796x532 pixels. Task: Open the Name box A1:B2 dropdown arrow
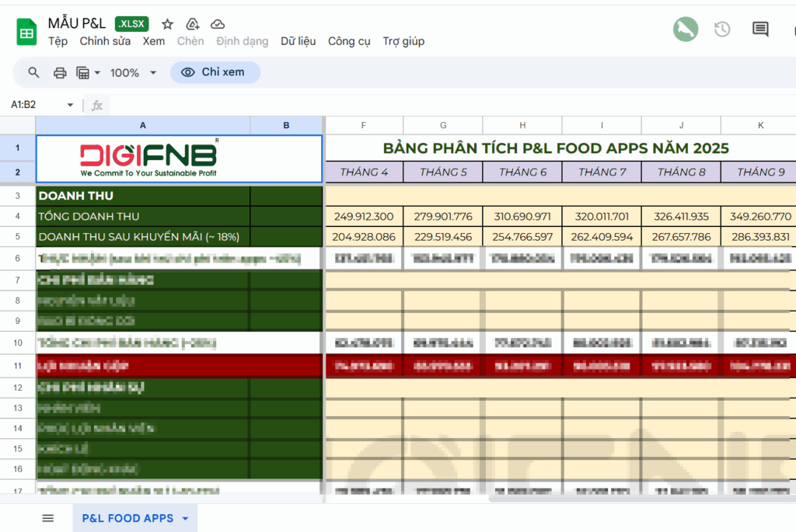[x=70, y=105]
